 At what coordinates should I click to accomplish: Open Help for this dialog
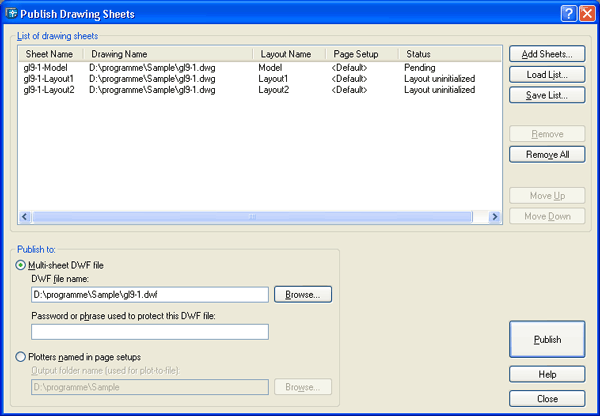[x=546, y=374]
